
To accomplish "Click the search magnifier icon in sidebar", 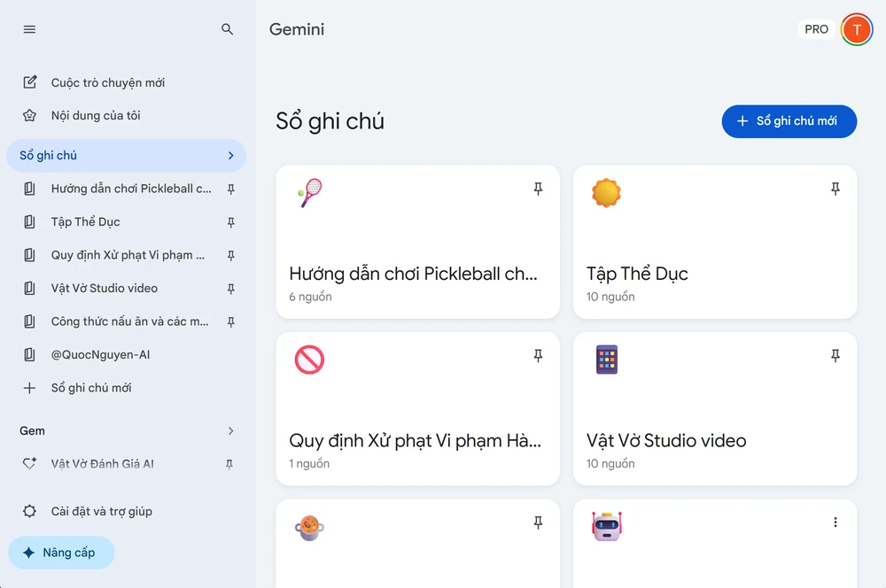I will click(227, 29).
